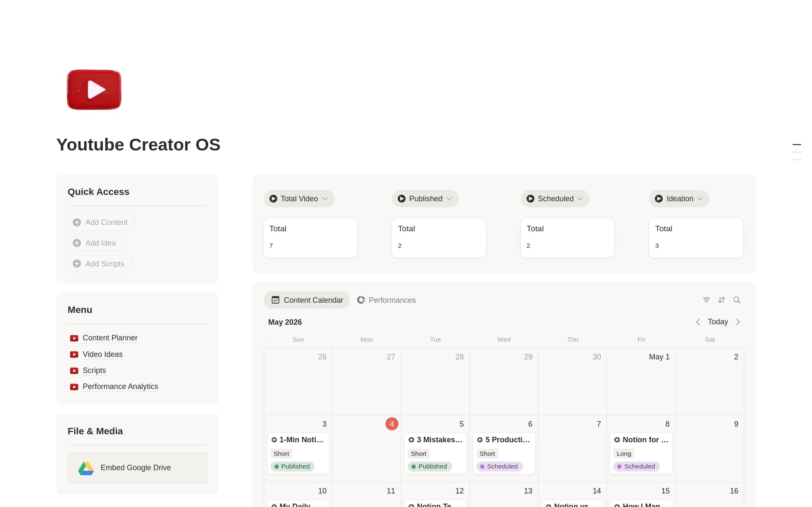
Task: Click the chart icon in Performances tab
Action: [361, 300]
